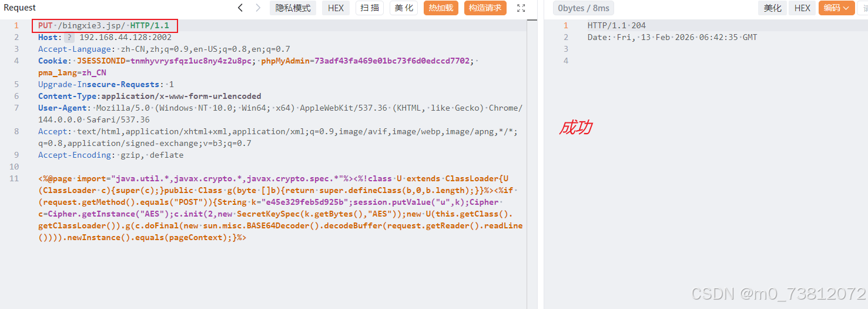Click the response Date header line
868x309 pixels.
point(672,37)
